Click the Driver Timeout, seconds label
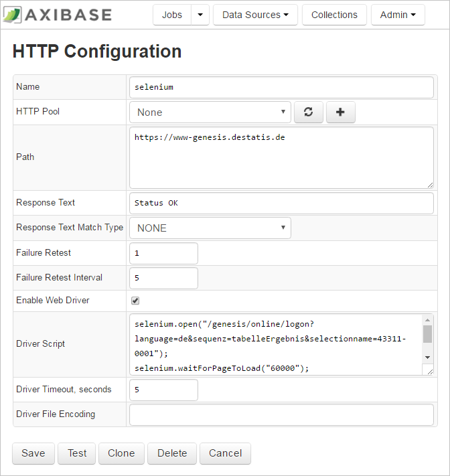 pos(64,390)
